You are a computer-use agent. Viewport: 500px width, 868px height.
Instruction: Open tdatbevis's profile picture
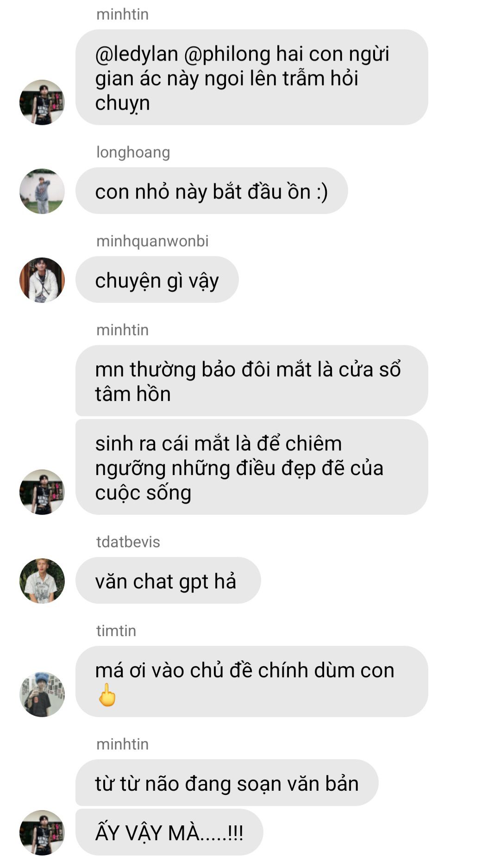pyautogui.click(x=42, y=581)
